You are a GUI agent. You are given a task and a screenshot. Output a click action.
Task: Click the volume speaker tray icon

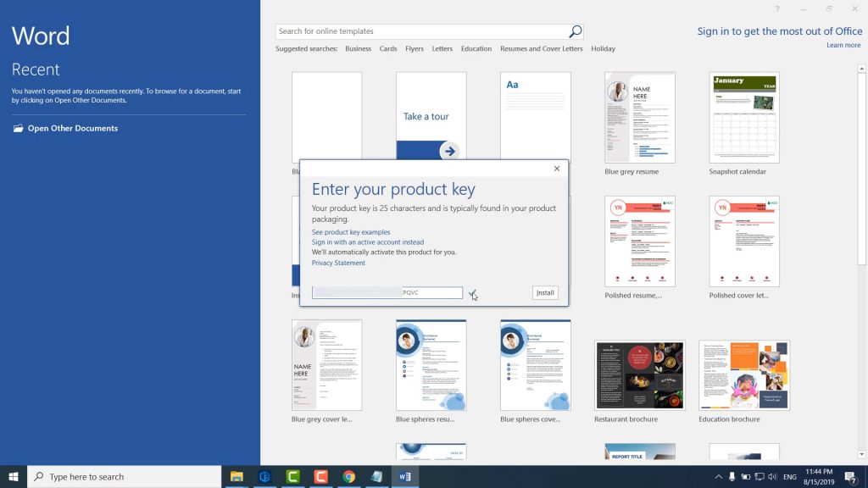pos(772,476)
